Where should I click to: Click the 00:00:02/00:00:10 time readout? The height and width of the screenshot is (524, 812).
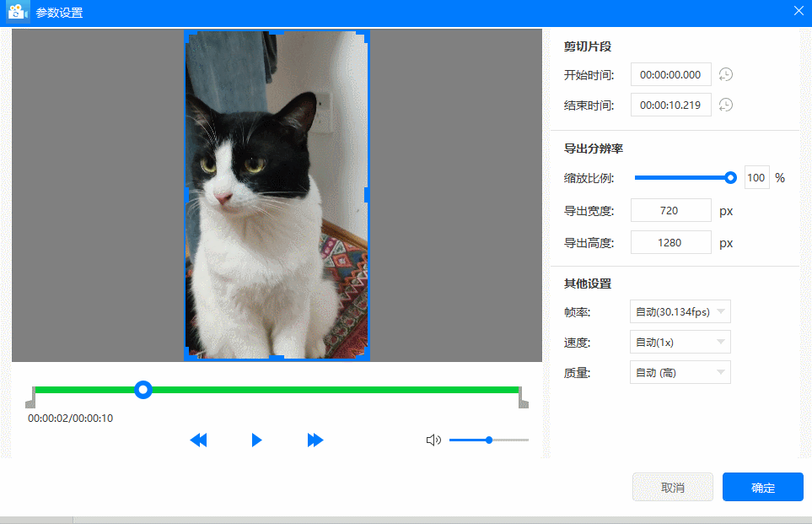point(71,419)
